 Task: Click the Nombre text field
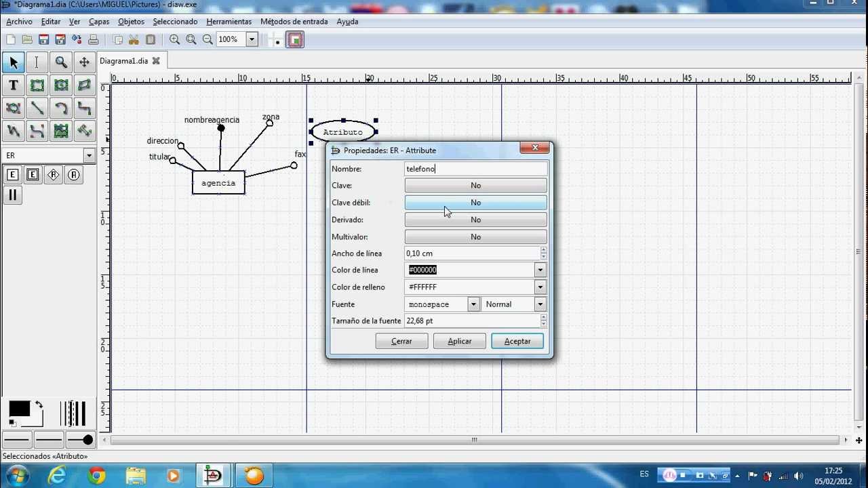pyautogui.click(x=475, y=169)
